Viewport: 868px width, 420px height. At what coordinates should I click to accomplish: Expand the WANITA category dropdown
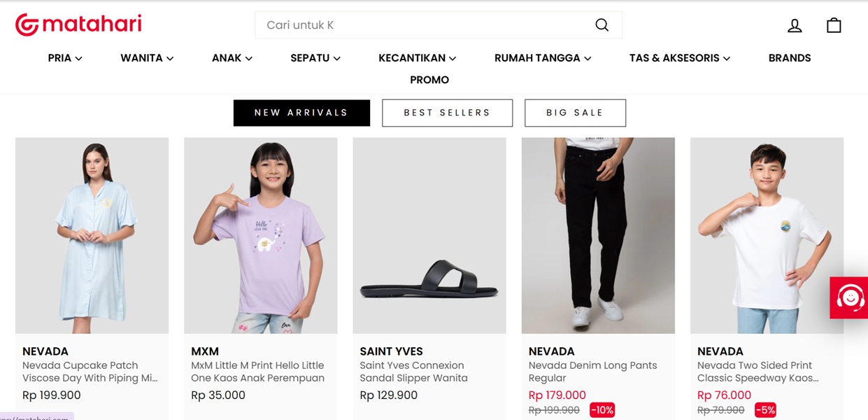point(147,58)
